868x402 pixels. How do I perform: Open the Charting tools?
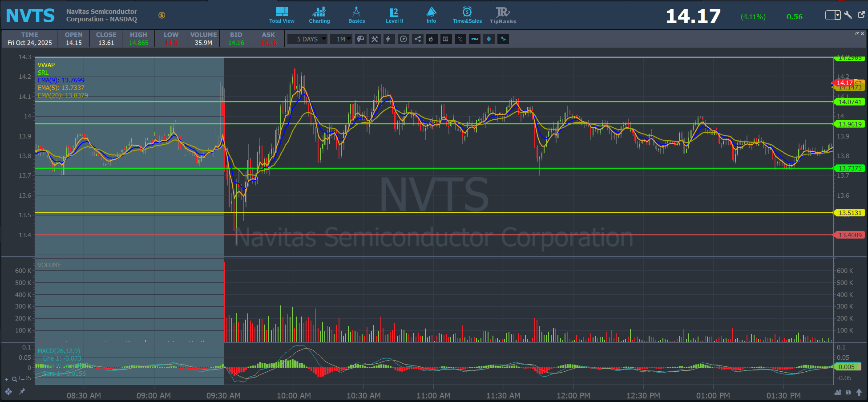(x=319, y=15)
